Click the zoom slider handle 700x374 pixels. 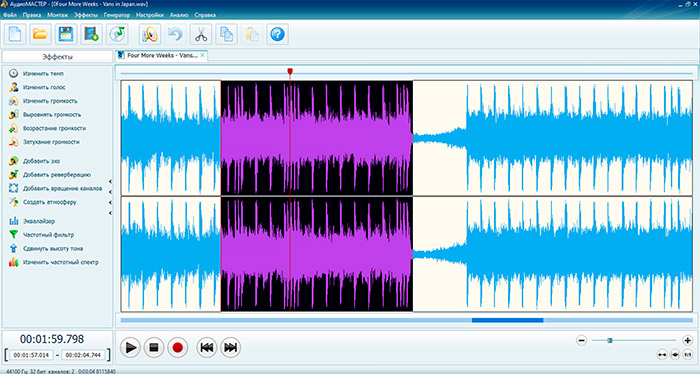(610, 341)
